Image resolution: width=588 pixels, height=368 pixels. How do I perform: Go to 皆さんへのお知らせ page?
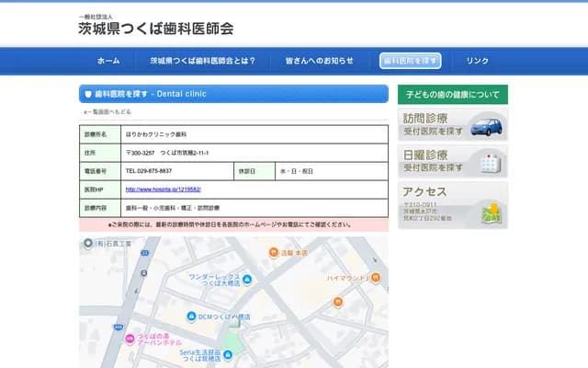pyautogui.click(x=319, y=61)
